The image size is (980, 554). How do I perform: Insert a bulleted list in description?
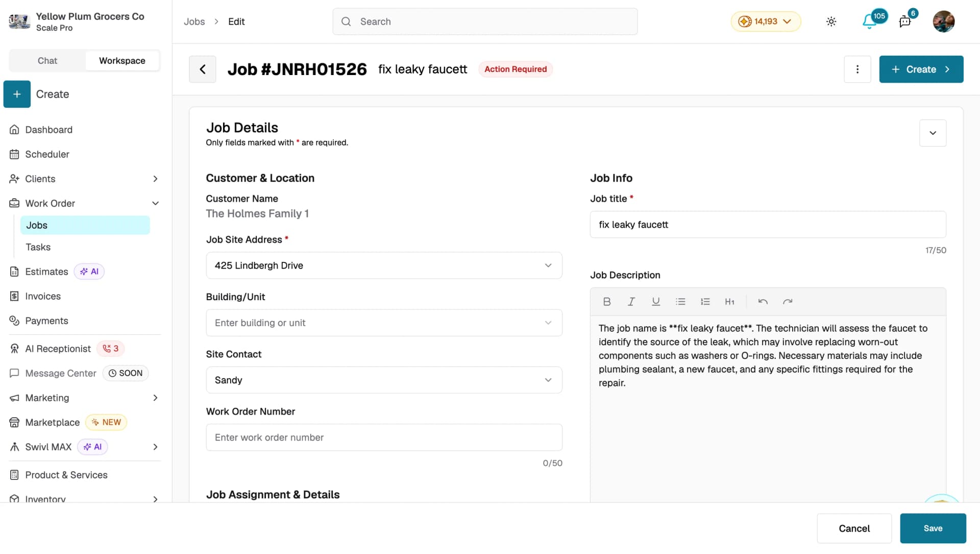click(x=680, y=302)
